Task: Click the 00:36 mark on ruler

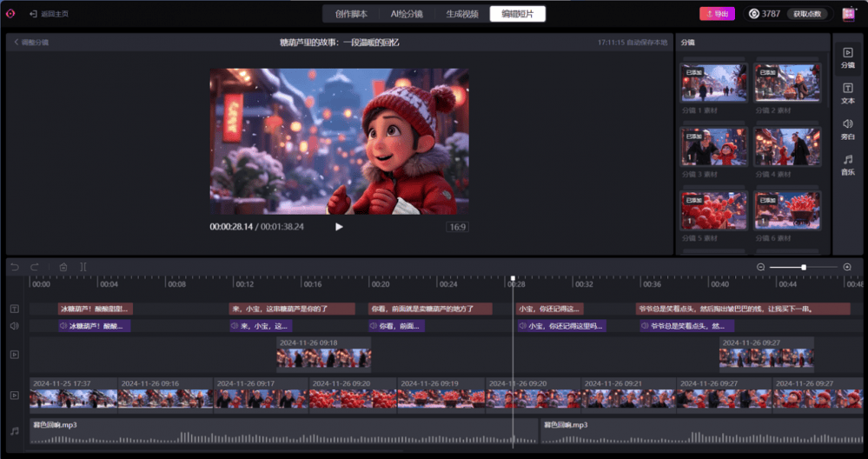Action: (652, 284)
